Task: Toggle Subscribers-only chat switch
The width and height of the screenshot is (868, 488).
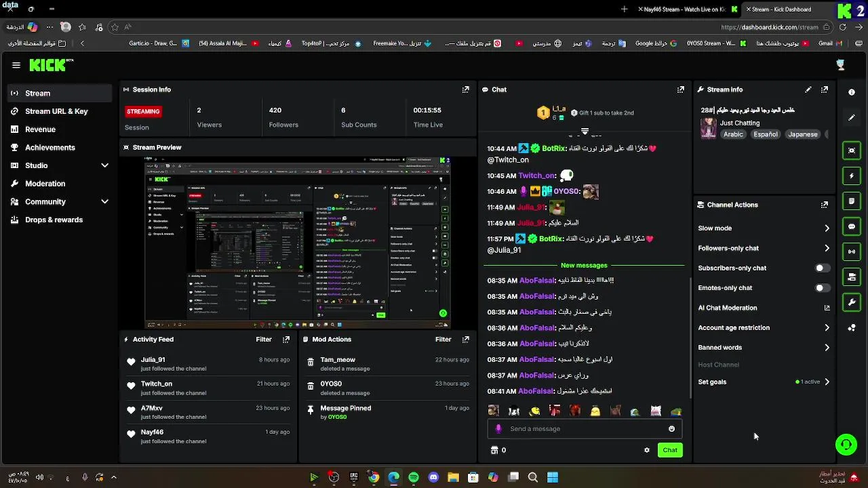Action: [822, 268]
